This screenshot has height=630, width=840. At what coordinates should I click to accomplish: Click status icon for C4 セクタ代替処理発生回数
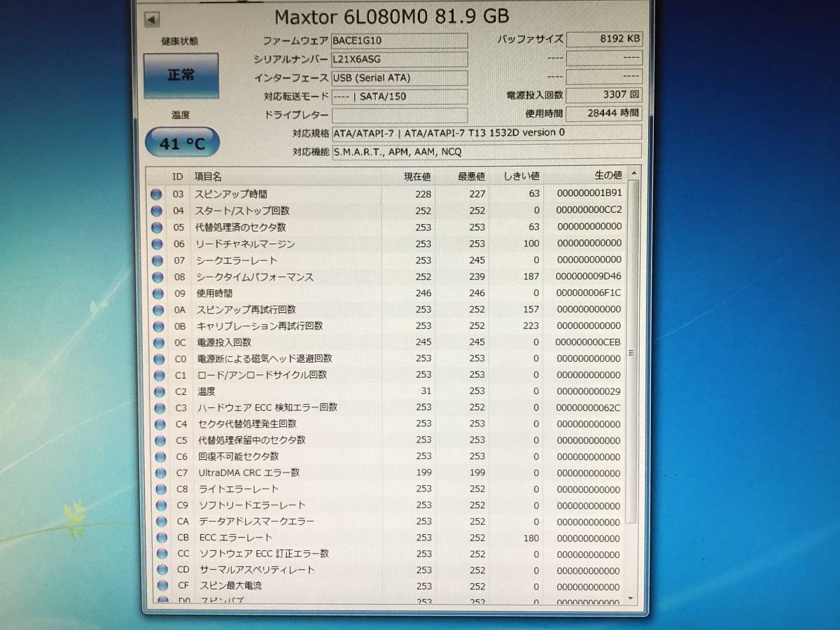[160, 424]
